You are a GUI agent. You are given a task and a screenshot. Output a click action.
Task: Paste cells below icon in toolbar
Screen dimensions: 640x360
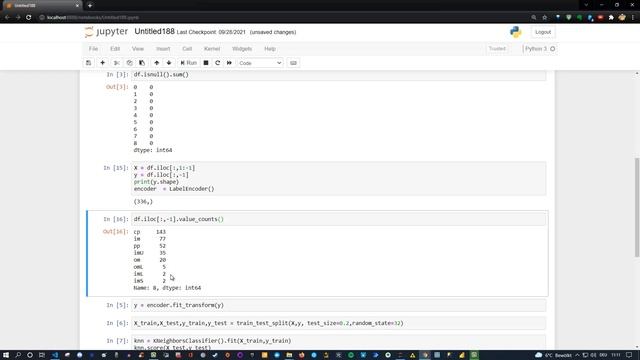[x=142, y=63]
